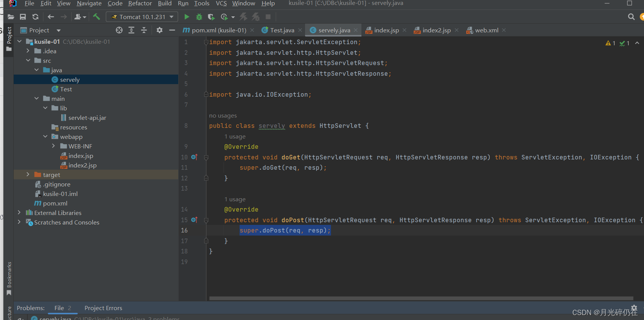Click the expand inspection widget arrow
This screenshot has height=320, width=644.
coord(637,43)
